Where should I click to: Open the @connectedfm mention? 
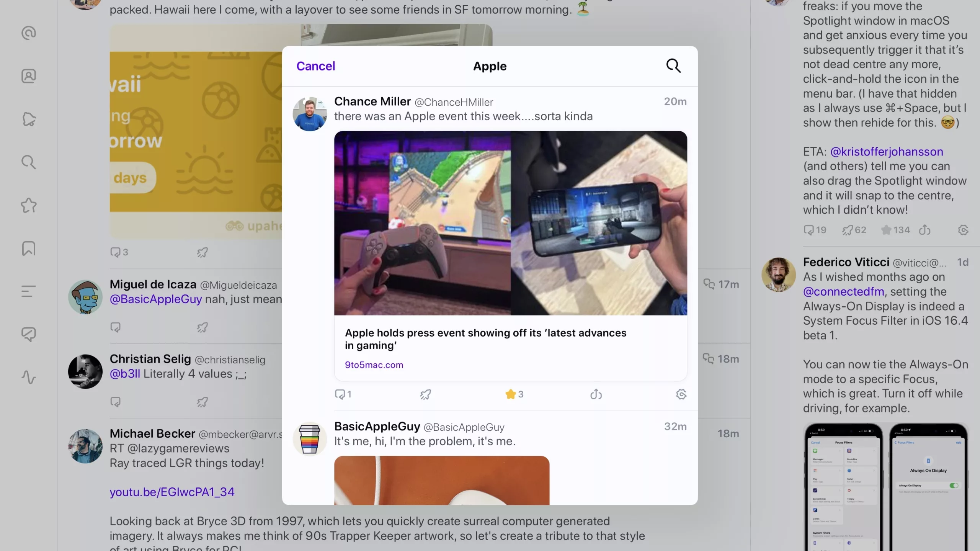point(843,292)
